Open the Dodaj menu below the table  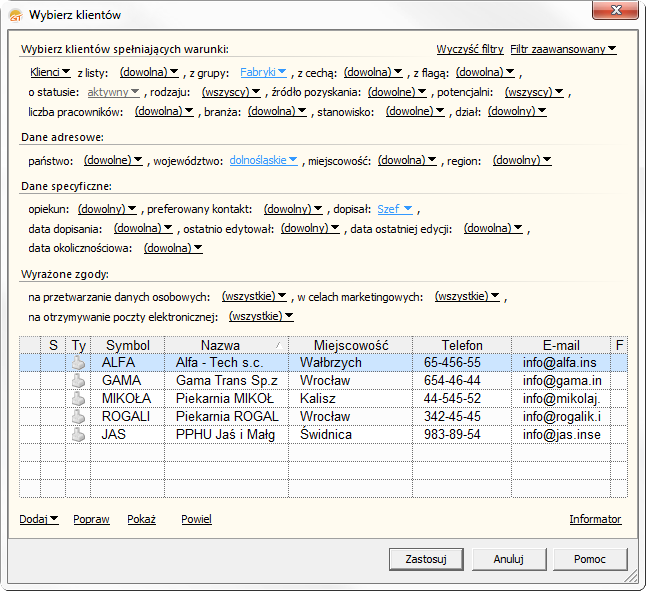39,519
